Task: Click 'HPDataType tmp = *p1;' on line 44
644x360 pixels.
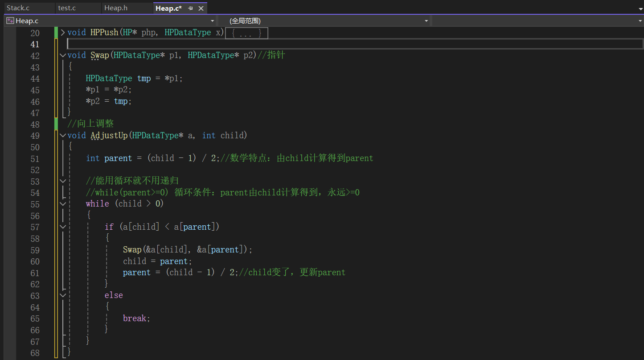Action: [x=134, y=78]
